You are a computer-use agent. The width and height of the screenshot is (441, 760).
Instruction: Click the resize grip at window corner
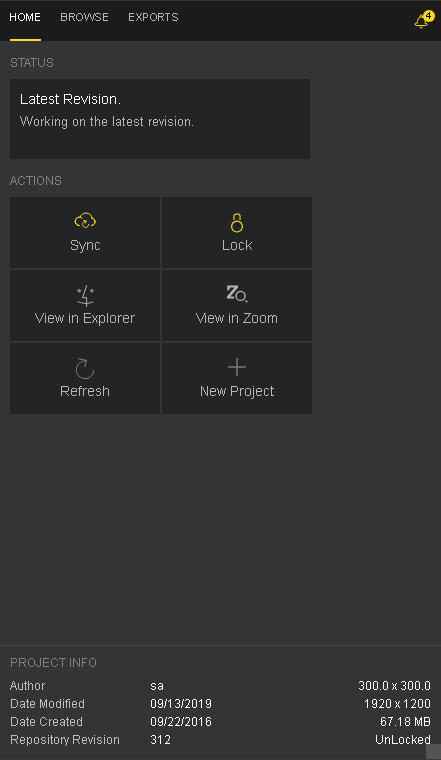coord(433,752)
